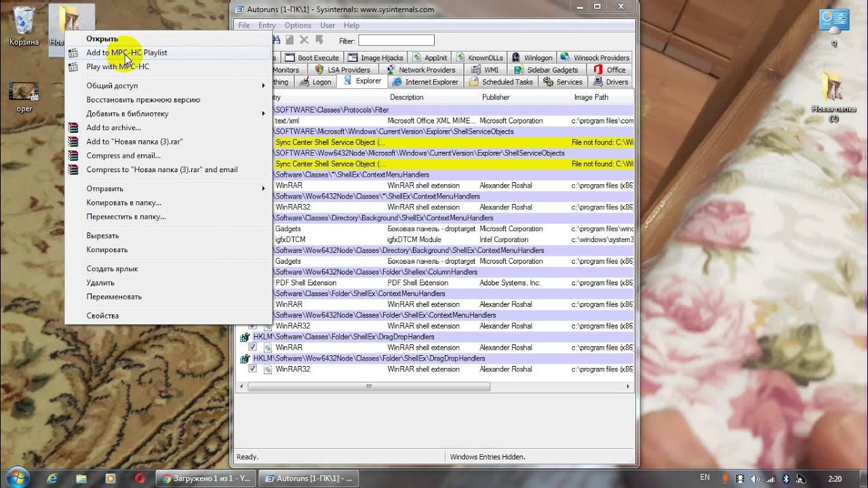Choose Создать ярлык in the context menu
868x488 pixels.
click(168, 268)
